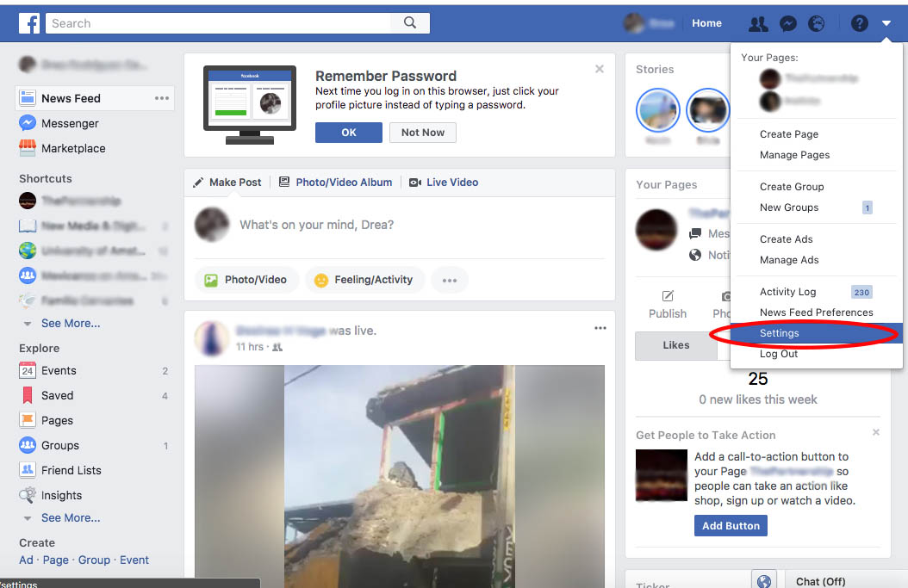Open the Quick Help question mark icon
Image resolution: width=908 pixels, height=588 pixels.
click(x=860, y=24)
